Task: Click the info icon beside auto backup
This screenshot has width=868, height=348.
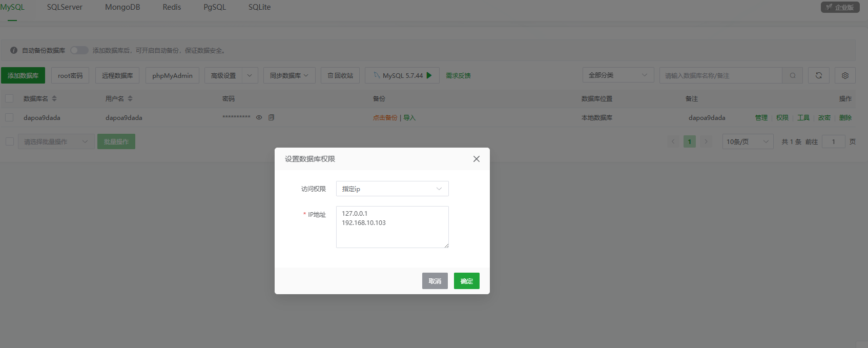Action: click(14, 50)
